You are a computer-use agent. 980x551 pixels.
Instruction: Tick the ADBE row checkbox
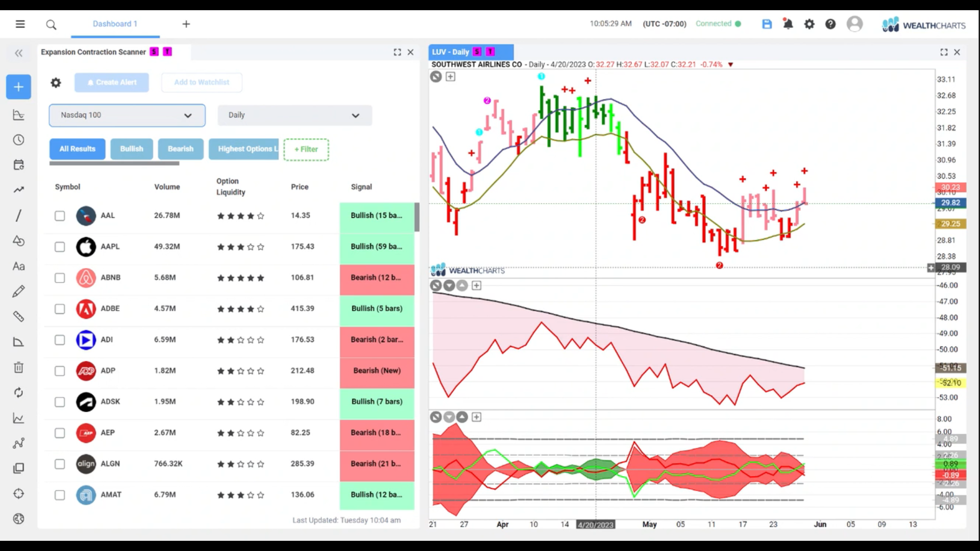[x=60, y=309]
